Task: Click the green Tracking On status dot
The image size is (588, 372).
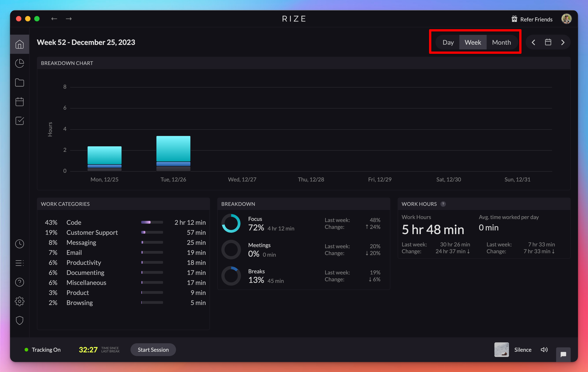Action: point(26,349)
